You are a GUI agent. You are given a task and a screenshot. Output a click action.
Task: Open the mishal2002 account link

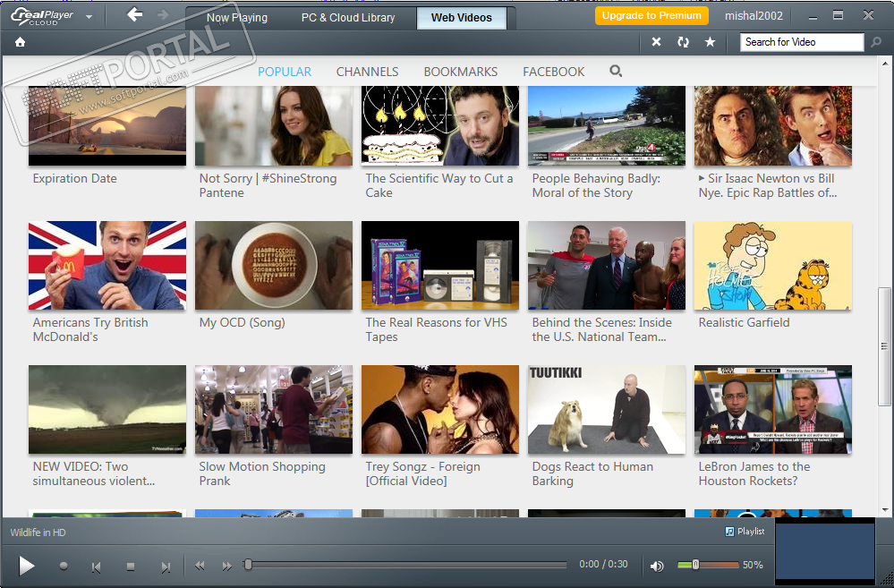coord(754,16)
